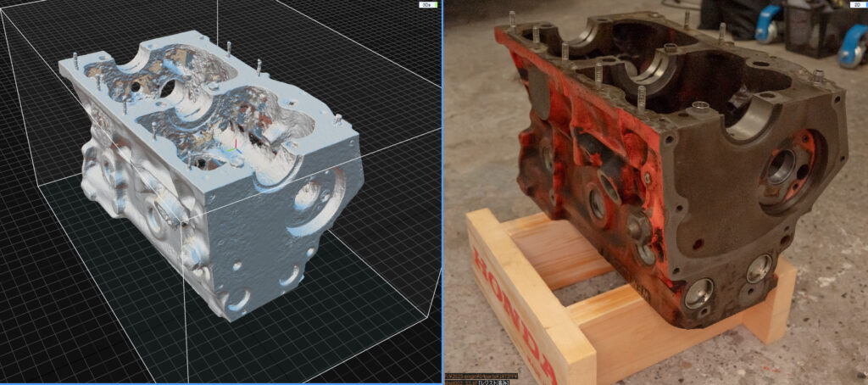Select the scanned engine block 3D mesh
Viewport: 868px width, 385px height.
[211, 175]
